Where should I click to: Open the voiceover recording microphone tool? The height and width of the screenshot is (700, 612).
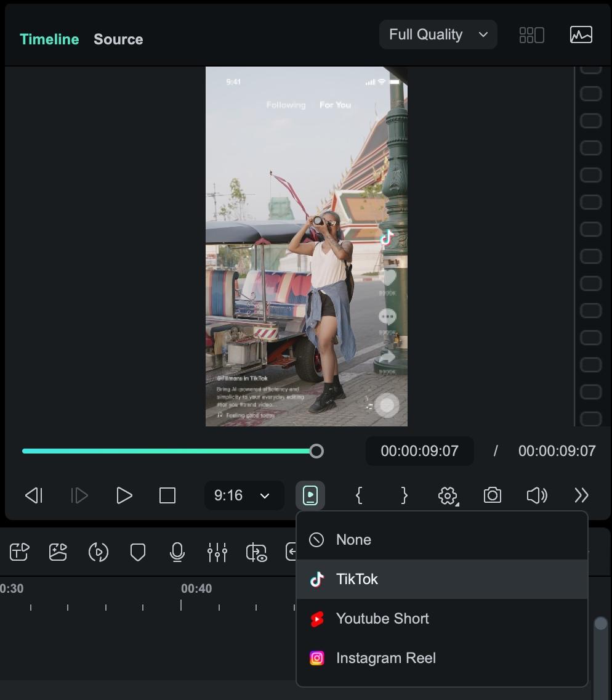177,552
